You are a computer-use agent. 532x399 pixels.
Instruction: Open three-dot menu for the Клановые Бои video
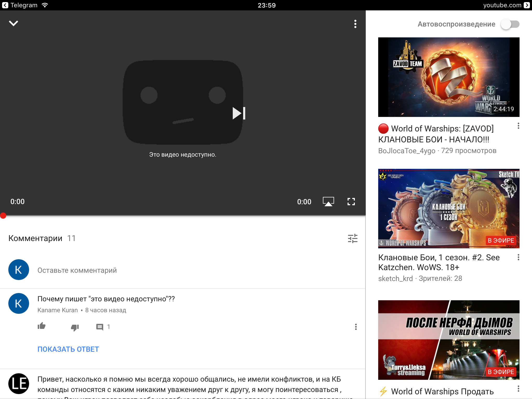pyautogui.click(x=518, y=257)
